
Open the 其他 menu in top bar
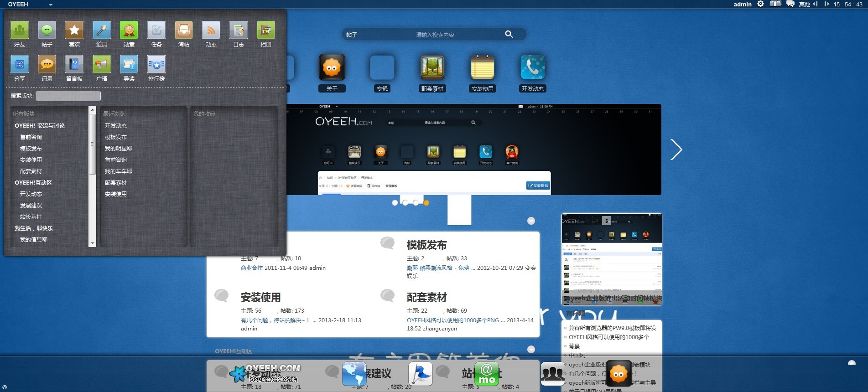[x=804, y=4]
